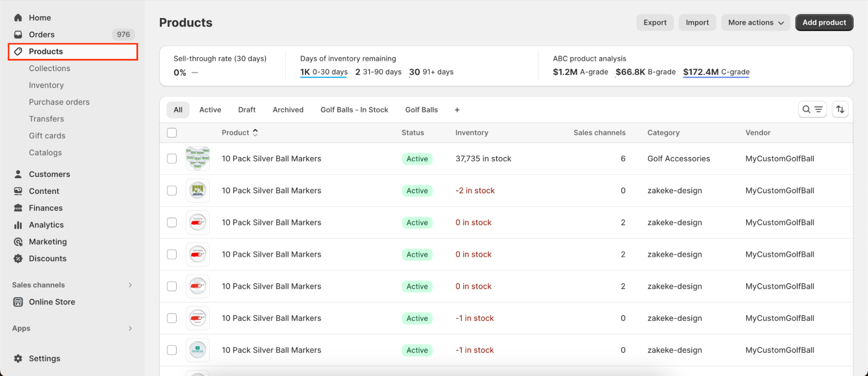
Task: Click the Customers person icon
Action: pos(18,174)
